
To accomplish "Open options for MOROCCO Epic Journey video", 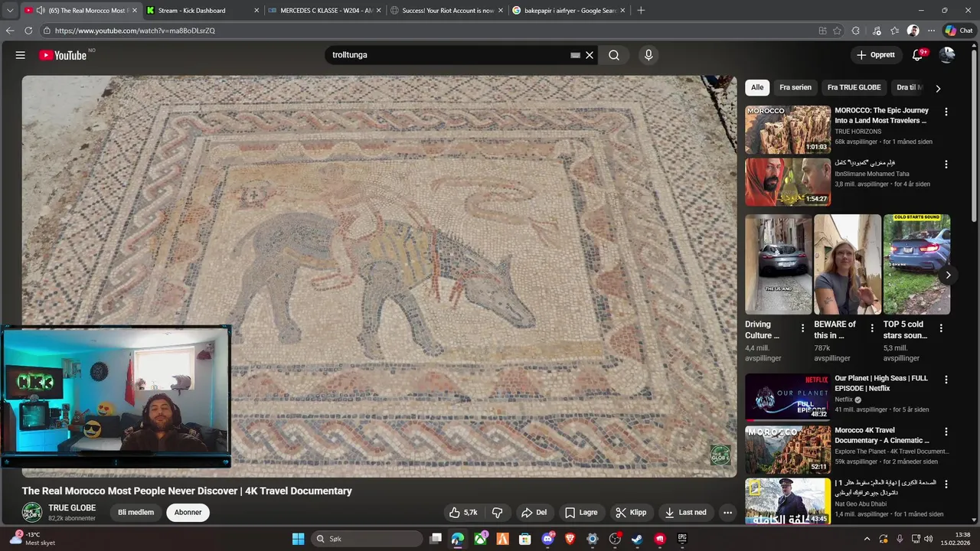I will coord(946,112).
